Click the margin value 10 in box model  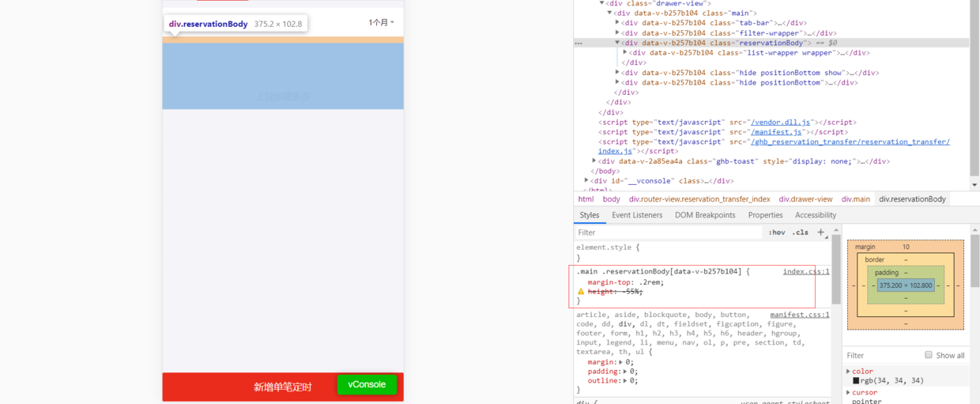point(906,247)
